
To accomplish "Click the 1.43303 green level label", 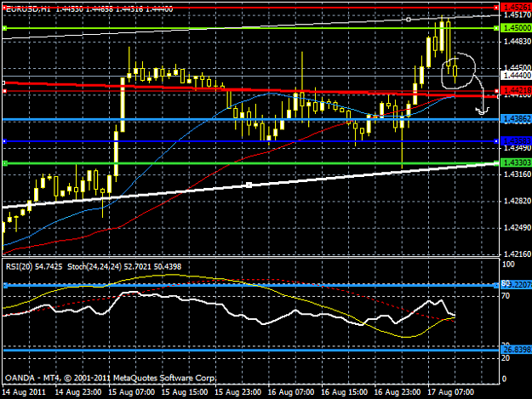I will 517,162.
